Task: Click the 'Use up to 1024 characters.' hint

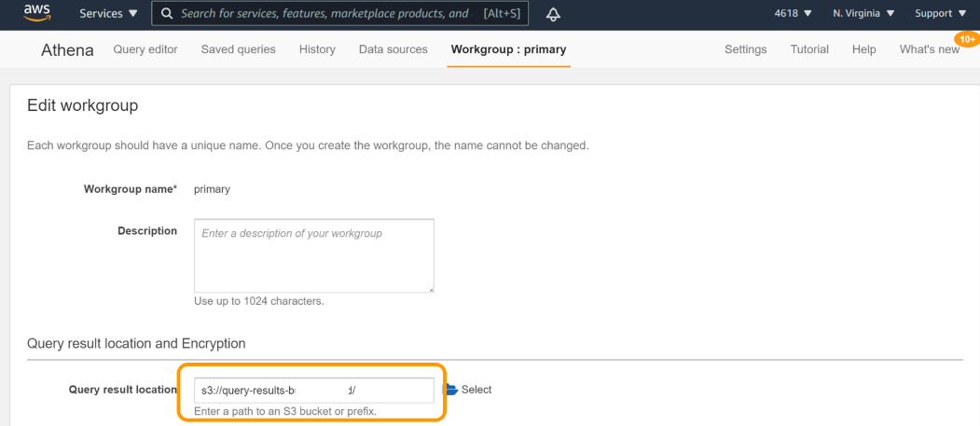Action: point(258,301)
